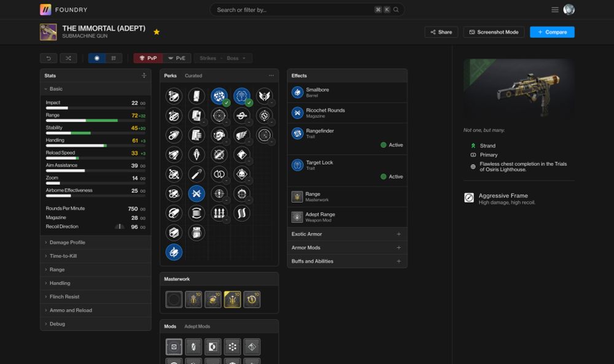The image size is (614, 364).
Task: Toggle Target Lock Active state
Action: pos(392,177)
